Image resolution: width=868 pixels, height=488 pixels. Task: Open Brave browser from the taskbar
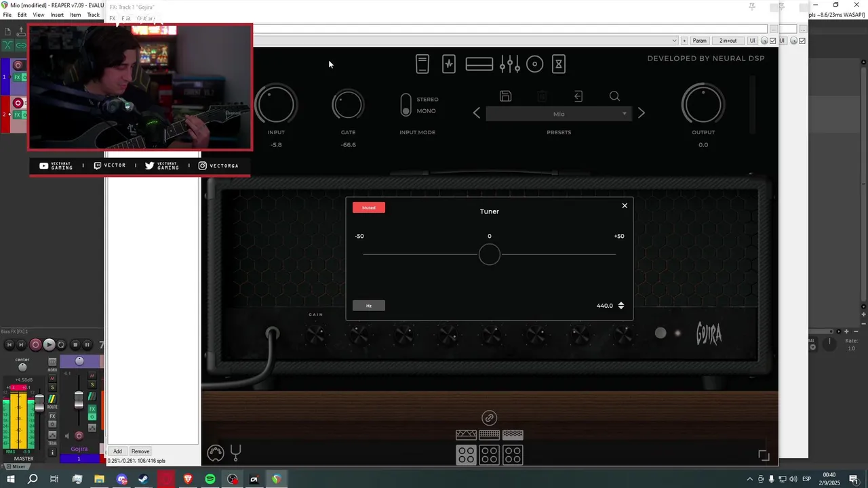click(x=188, y=479)
